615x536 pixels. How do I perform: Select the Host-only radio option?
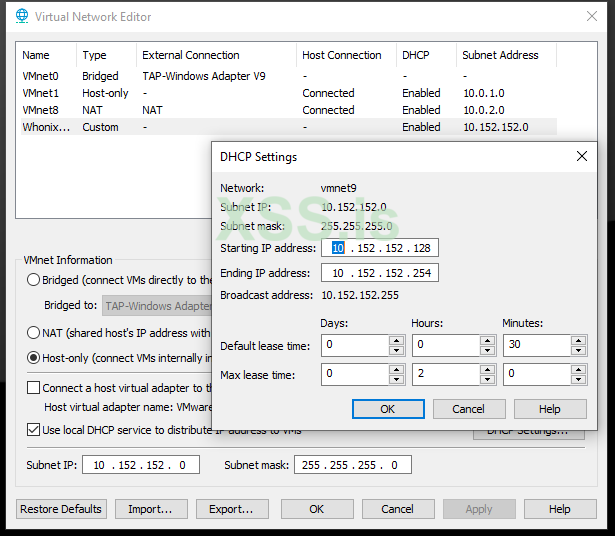tap(33, 358)
